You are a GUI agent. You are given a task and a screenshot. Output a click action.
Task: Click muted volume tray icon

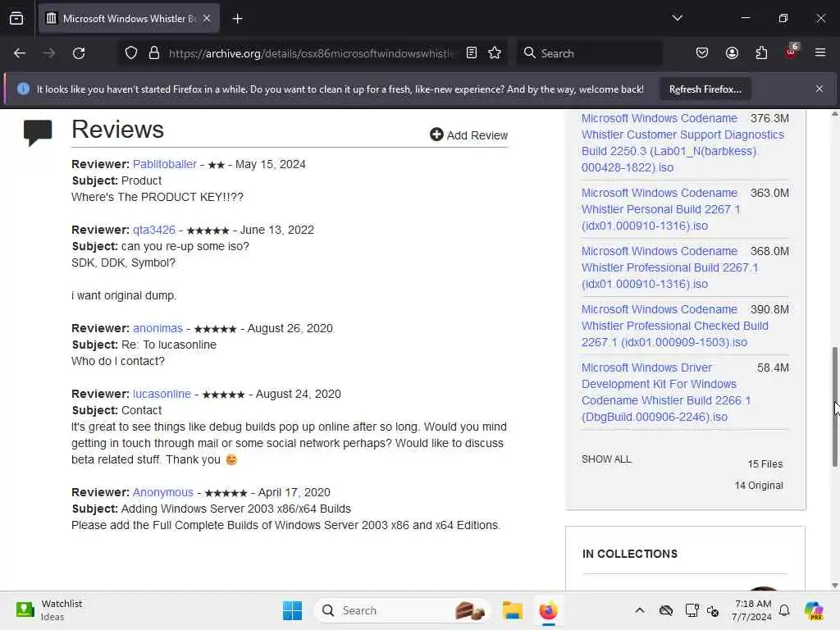713,610
